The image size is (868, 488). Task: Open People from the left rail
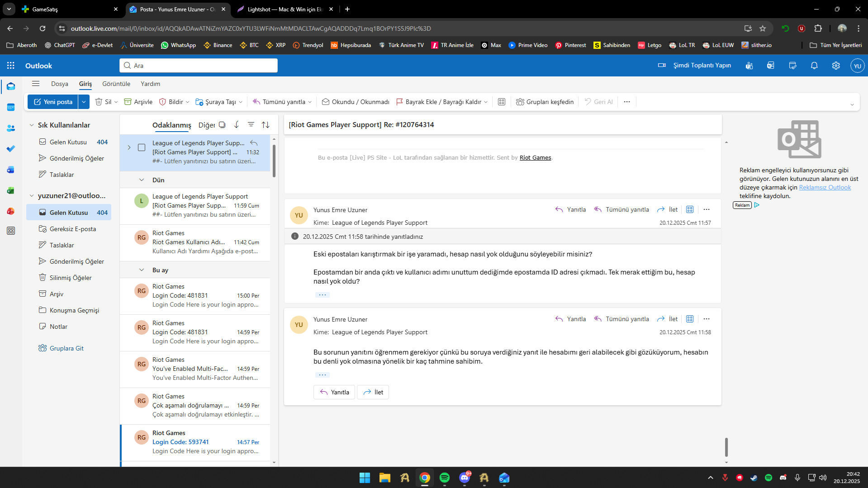(11, 128)
